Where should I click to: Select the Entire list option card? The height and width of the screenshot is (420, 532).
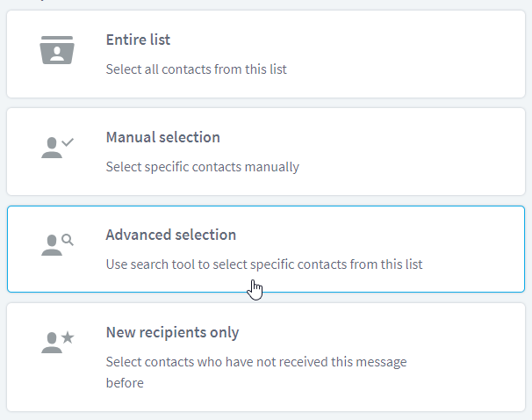pyautogui.click(x=266, y=54)
